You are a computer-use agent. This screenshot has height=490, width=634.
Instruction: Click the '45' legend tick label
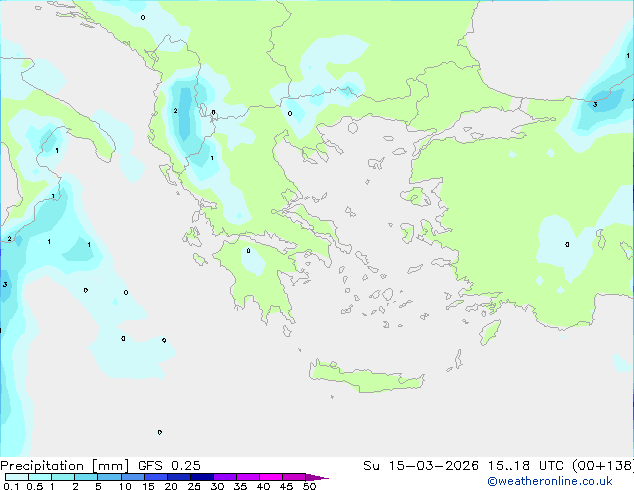[286, 486]
